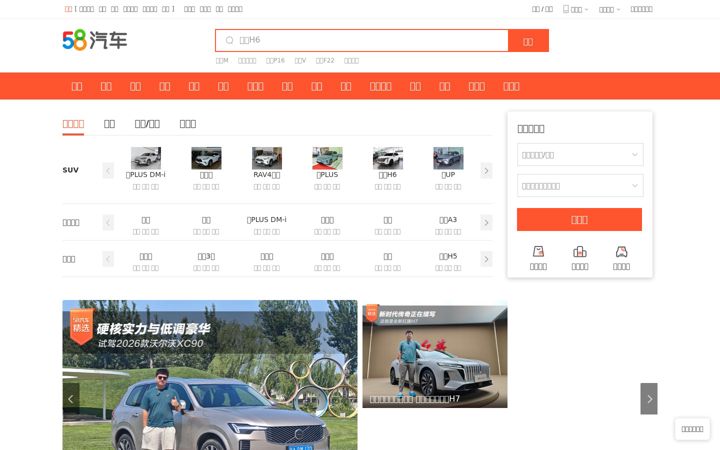Click the magnifier icon in the search box

coord(229,40)
